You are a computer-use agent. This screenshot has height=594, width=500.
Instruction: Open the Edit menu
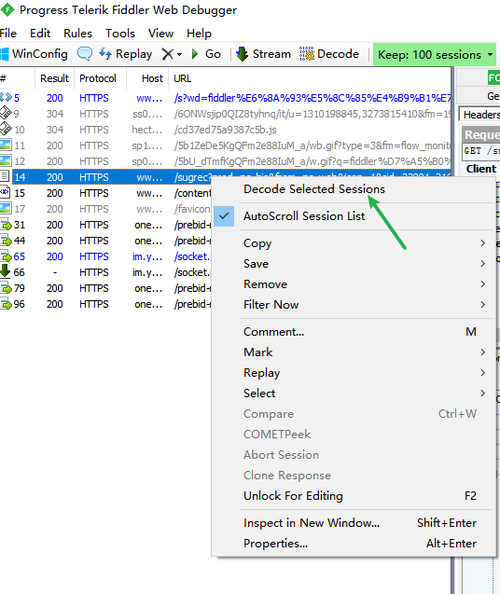coord(40,33)
